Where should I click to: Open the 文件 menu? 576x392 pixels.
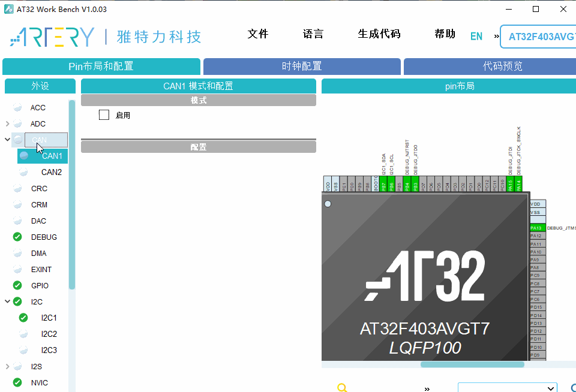258,34
